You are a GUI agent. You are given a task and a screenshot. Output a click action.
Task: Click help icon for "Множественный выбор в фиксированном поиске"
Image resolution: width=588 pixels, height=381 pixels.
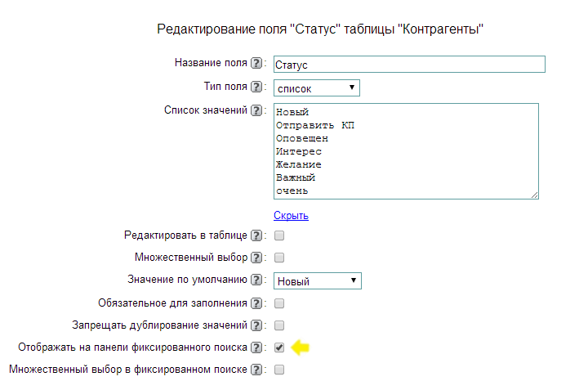tap(256, 370)
